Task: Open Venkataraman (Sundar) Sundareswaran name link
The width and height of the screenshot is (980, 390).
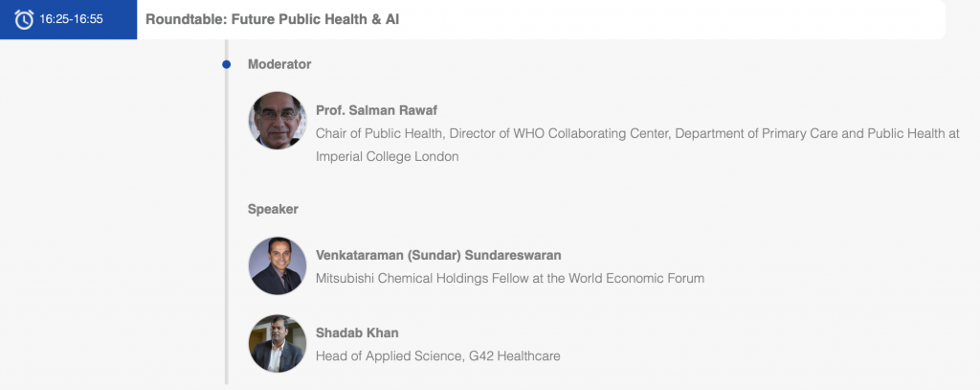Action: point(438,256)
